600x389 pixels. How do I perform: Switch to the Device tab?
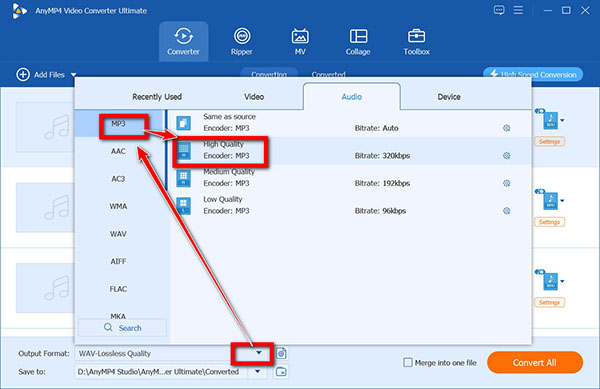click(449, 97)
